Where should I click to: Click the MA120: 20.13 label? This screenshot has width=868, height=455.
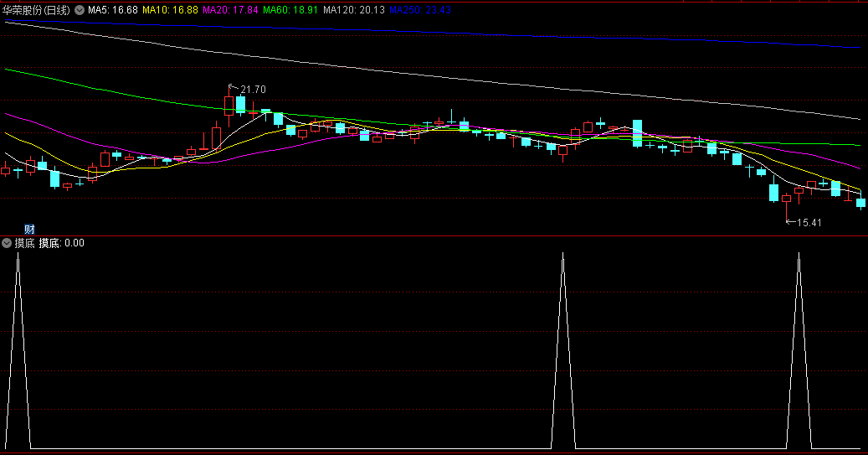354,10
